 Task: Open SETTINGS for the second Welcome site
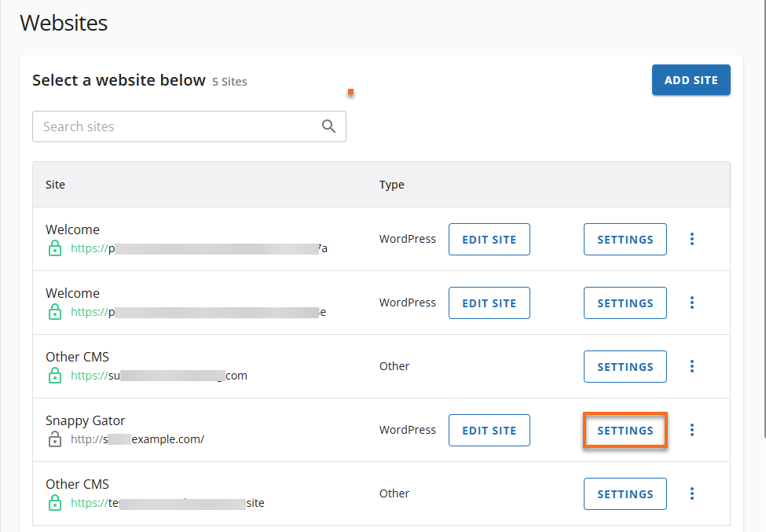click(625, 303)
